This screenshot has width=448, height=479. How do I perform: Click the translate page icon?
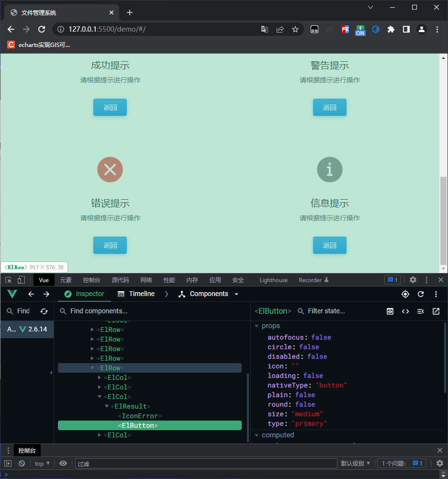265,29
